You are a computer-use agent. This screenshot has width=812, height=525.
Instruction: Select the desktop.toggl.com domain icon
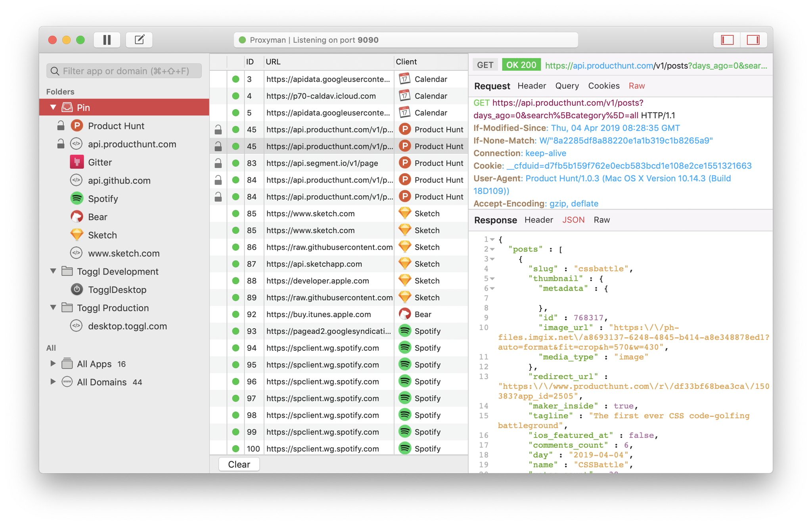tap(77, 326)
